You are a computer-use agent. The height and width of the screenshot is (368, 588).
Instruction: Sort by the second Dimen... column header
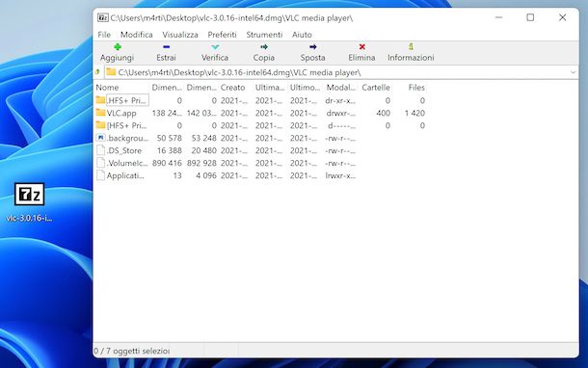(201, 88)
